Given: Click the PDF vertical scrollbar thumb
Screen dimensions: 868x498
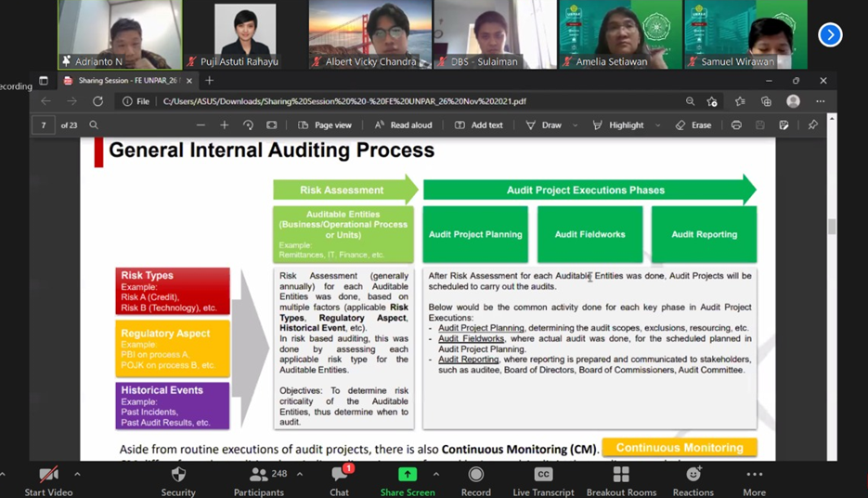Looking at the screenshot, I should tap(831, 226).
